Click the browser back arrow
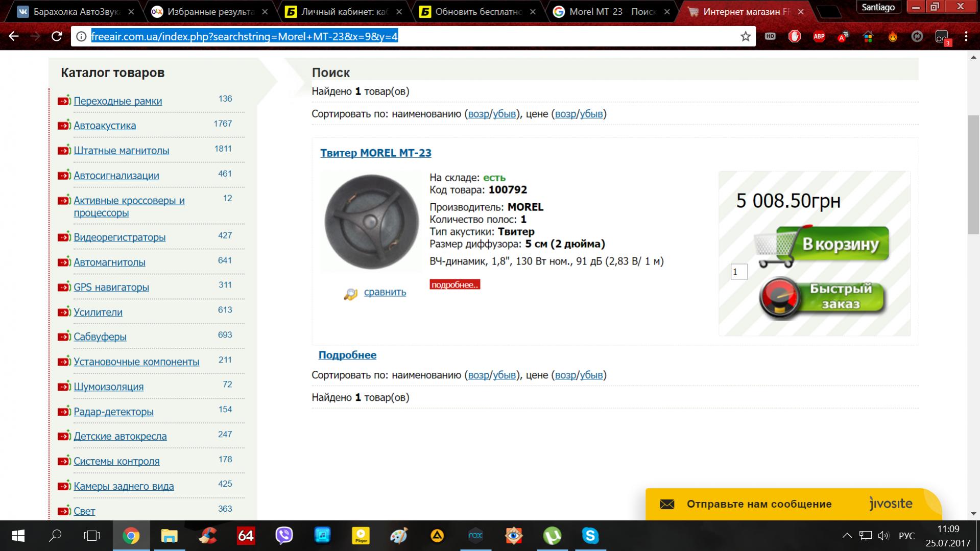 tap(14, 36)
